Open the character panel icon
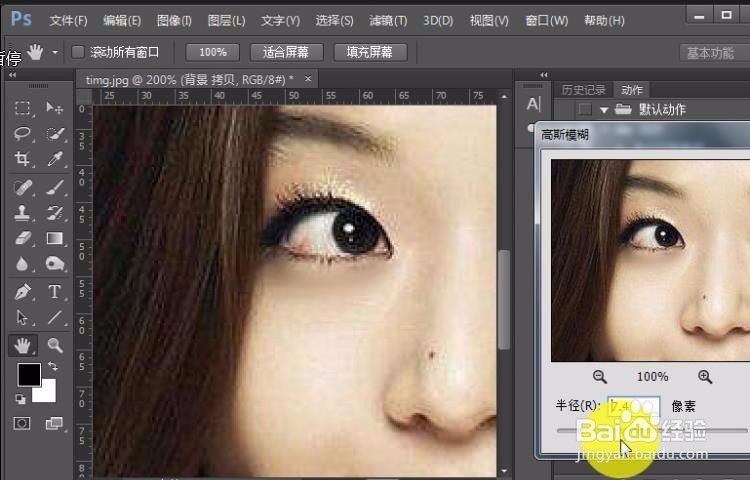This screenshot has height=480, width=750. 533,103
